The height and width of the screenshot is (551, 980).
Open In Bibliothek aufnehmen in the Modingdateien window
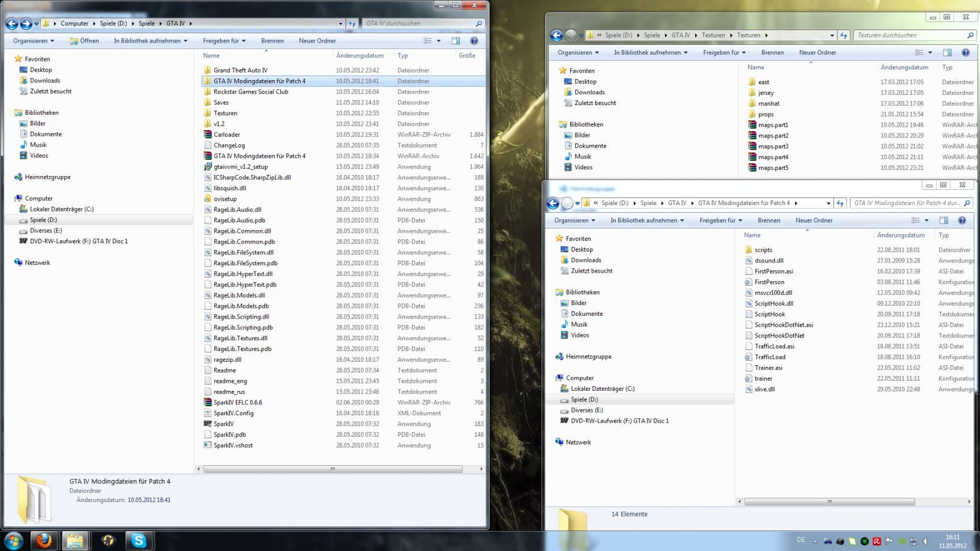point(647,220)
